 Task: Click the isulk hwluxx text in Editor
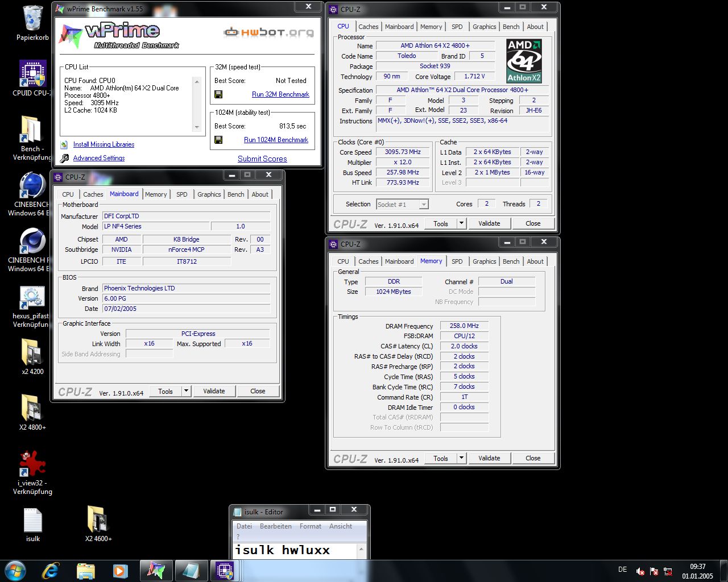pos(282,550)
